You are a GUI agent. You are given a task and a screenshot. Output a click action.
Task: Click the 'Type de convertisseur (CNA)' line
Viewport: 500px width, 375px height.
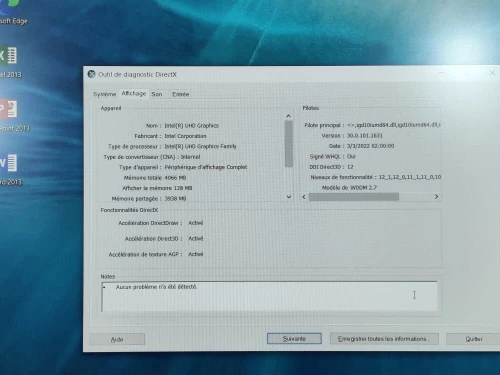[x=152, y=157]
